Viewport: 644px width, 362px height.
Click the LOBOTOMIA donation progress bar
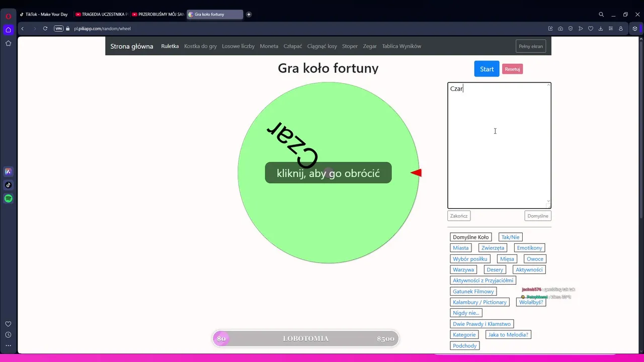(306, 339)
